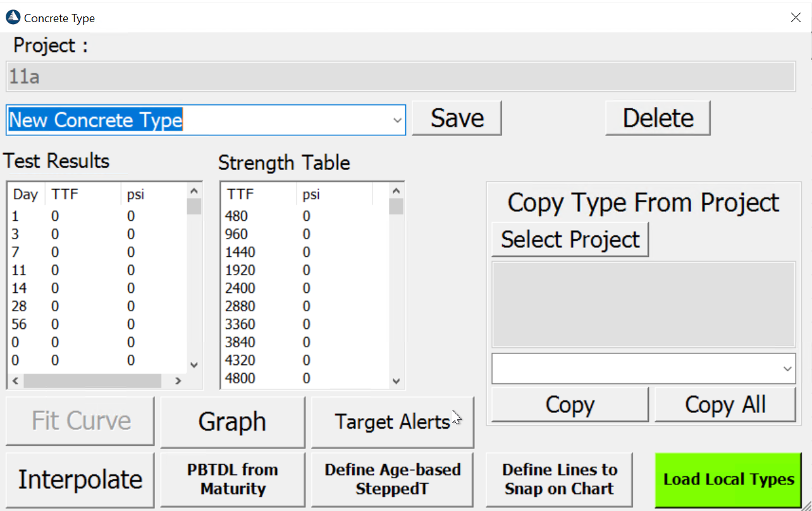Open Define Age-based SteppedT

pyautogui.click(x=392, y=479)
